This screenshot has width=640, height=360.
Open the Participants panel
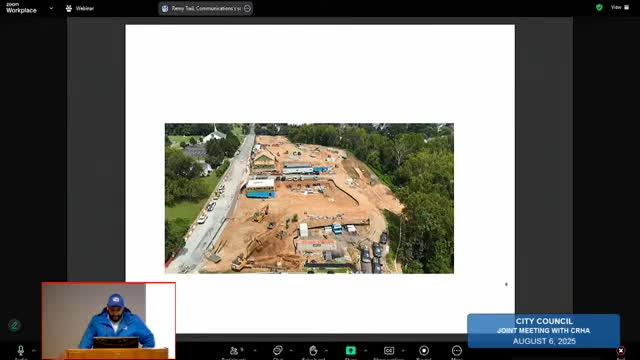click(x=234, y=351)
